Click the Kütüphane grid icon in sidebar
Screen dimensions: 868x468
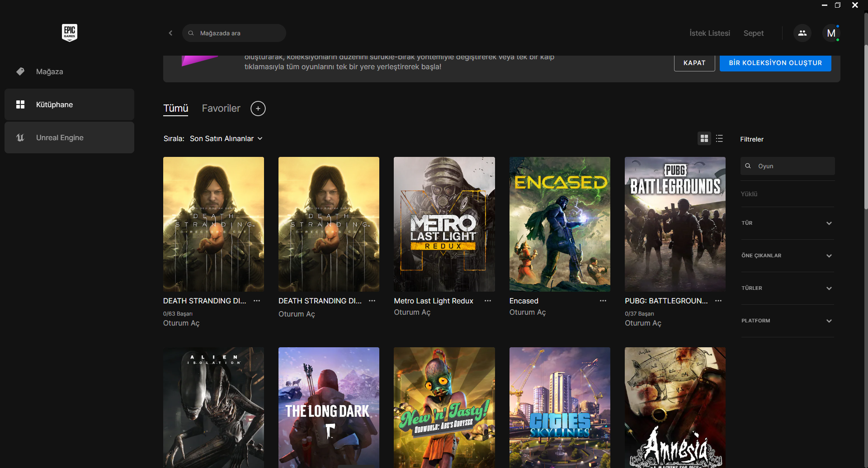(x=20, y=104)
